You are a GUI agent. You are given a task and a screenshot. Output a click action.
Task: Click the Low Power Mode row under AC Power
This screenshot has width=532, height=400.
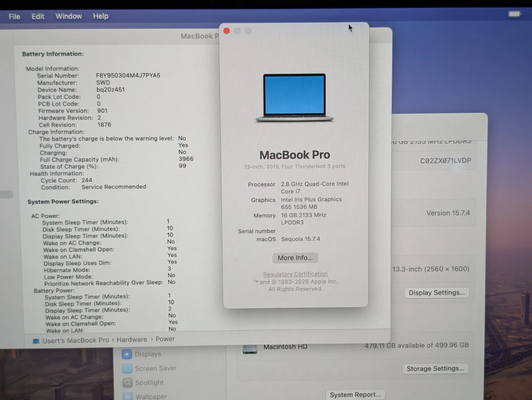pos(110,276)
